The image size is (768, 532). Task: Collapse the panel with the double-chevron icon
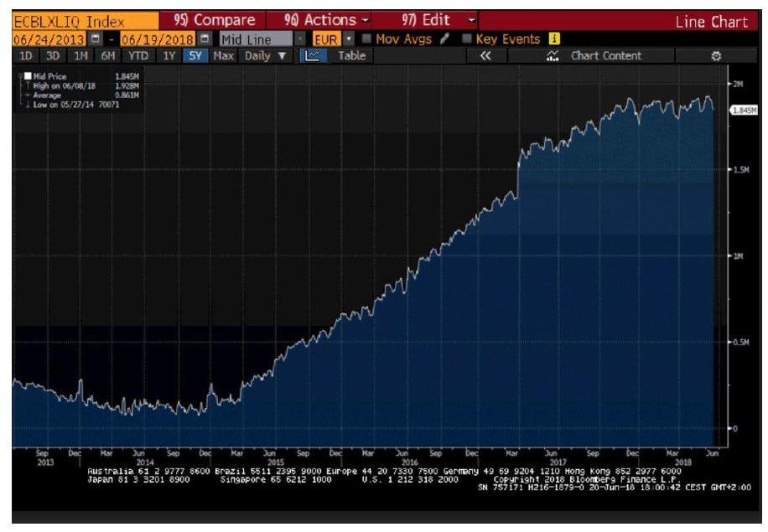(485, 56)
